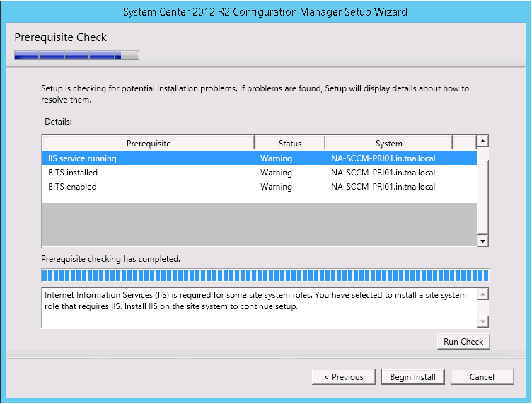Click the Warning status of BITS enabled
The height and width of the screenshot is (404, 532).
pyautogui.click(x=276, y=187)
